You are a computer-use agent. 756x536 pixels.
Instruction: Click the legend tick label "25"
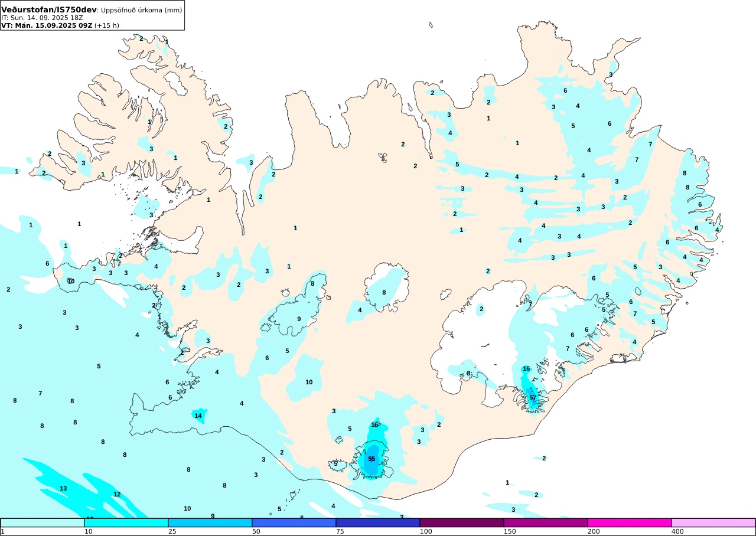(x=172, y=531)
